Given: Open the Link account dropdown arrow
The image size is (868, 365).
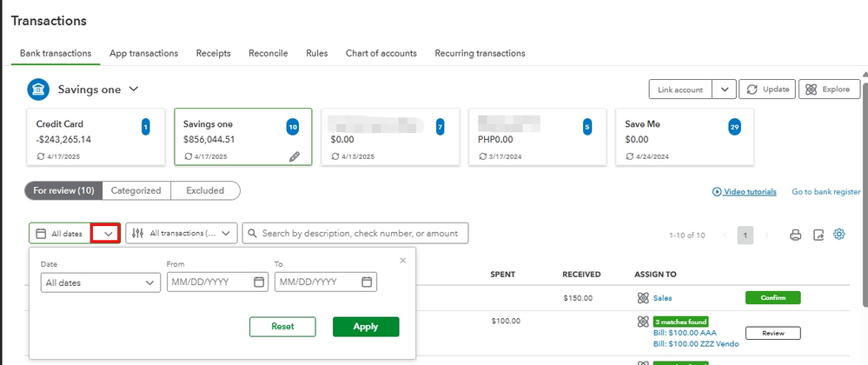Looking at the screenshot, I should (x=726, y=90).
